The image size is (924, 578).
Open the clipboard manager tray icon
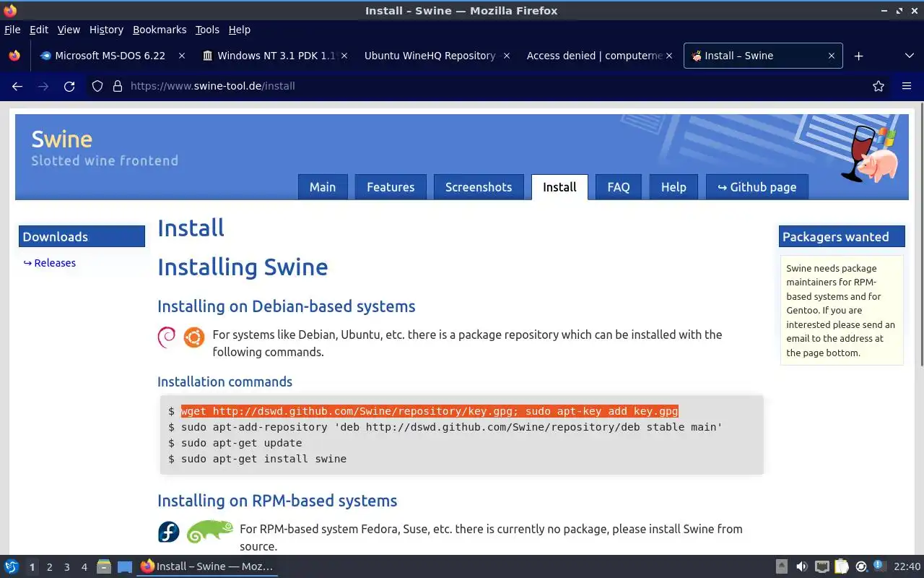tap(841, 566)
